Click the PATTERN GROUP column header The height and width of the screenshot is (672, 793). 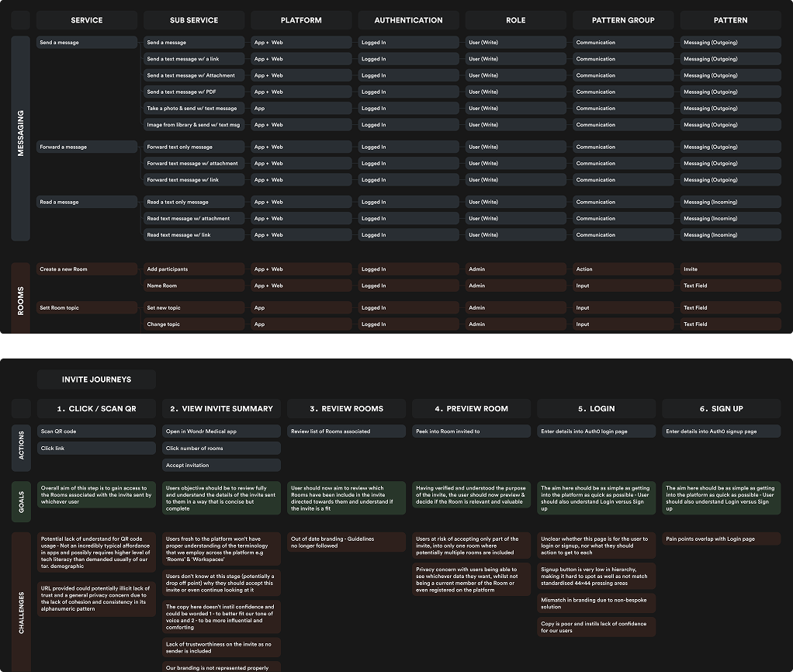click(623, 20)
